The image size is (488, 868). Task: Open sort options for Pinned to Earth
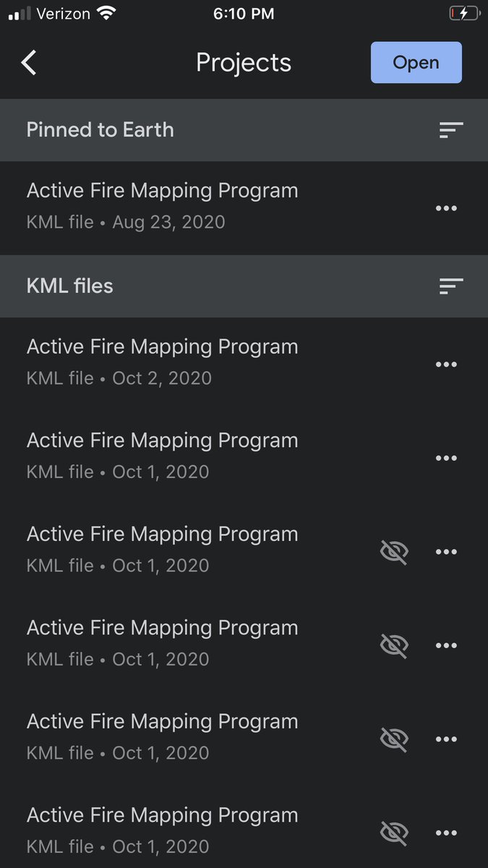tap(451, 130)
